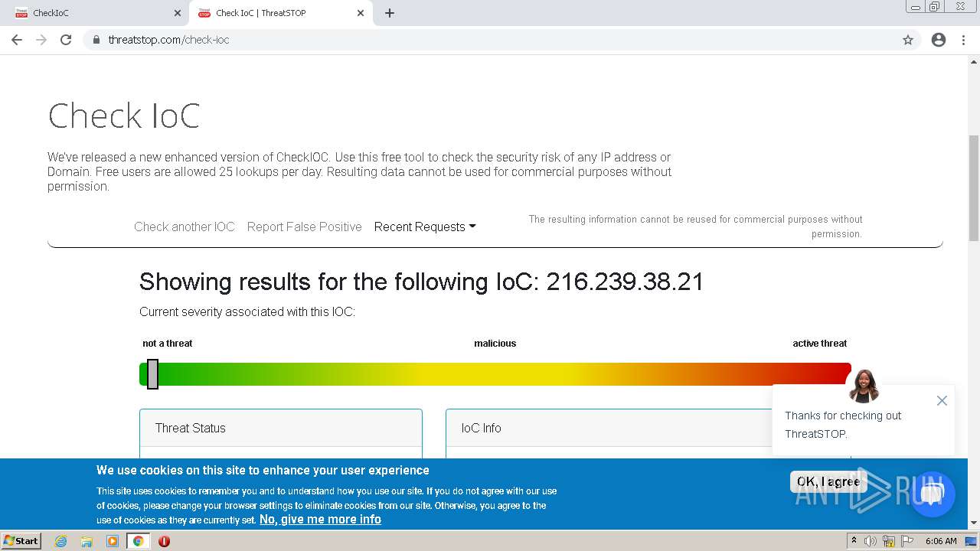980x551 pixels.
Task: Open File Explorer from the taskbar
Action: (x=87, y=541)
